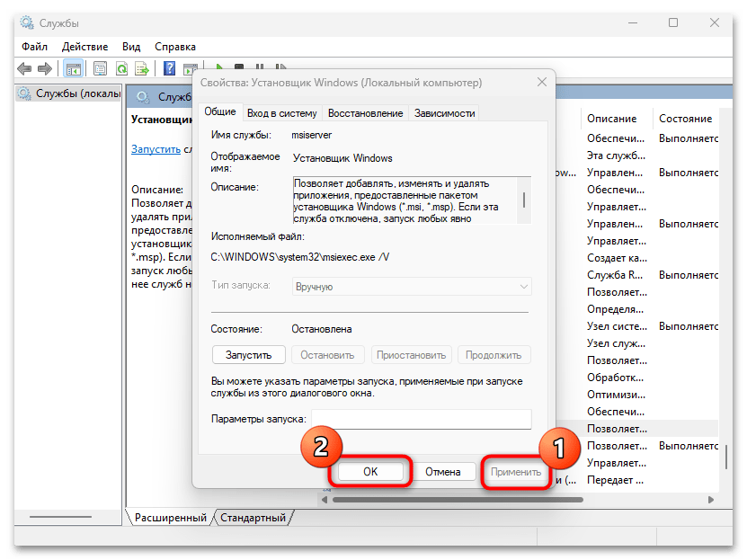Screen dimensions: 747x560
Task: Click the Применить button
Action: pyautogui.click(x=516, y=471)
